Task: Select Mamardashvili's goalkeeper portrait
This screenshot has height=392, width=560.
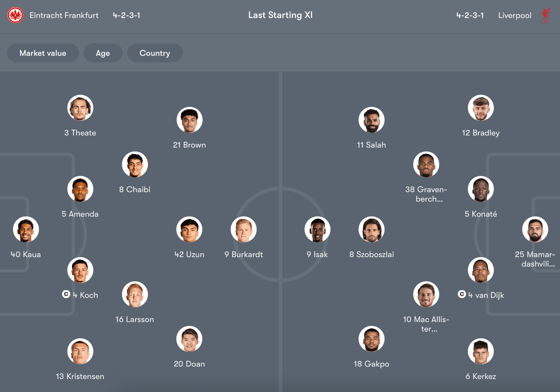Action: 535,230
